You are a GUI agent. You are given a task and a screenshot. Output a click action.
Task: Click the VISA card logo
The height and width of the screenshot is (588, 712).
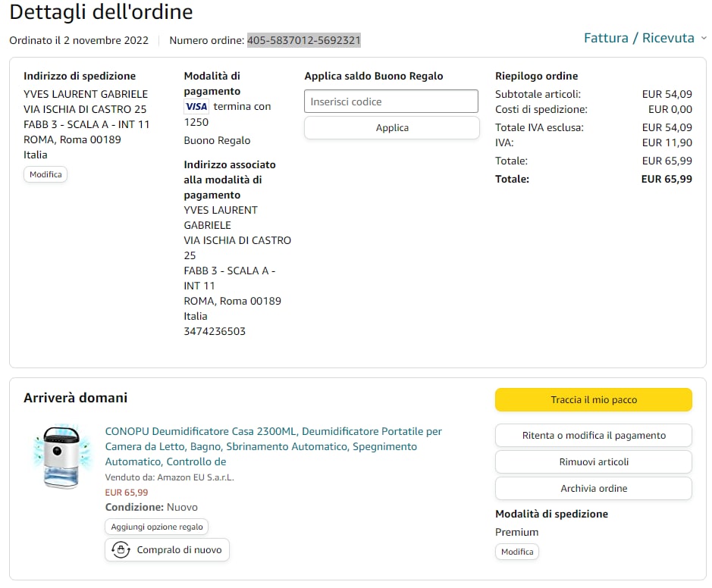tap(196, 107)
